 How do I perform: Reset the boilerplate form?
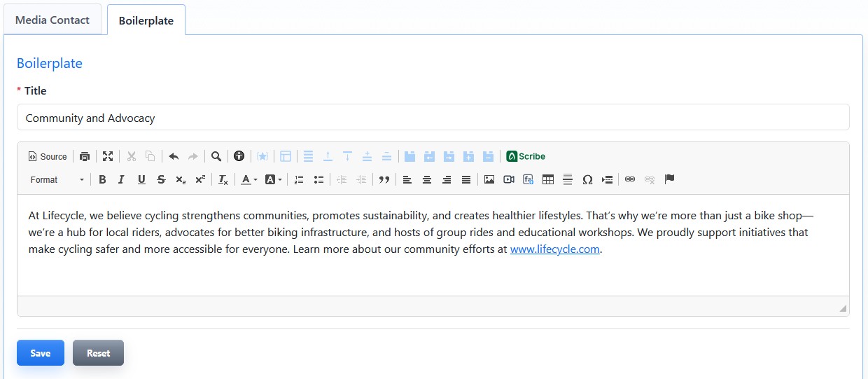tap(98, 353)
